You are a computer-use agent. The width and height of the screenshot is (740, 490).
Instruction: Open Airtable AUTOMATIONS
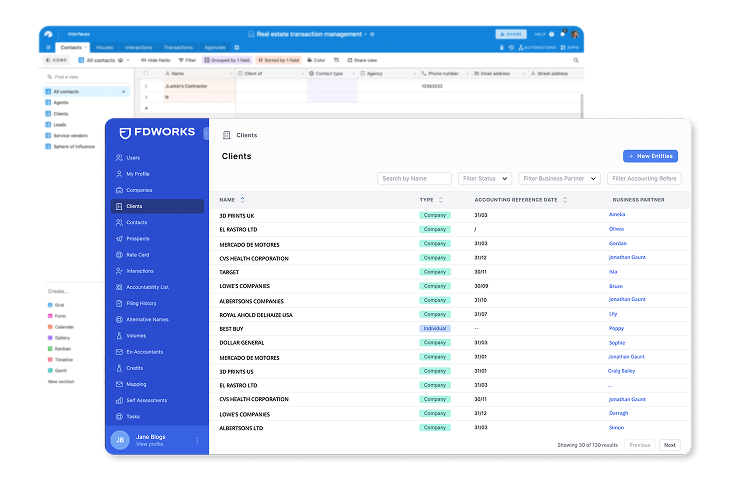click(537, 47)
